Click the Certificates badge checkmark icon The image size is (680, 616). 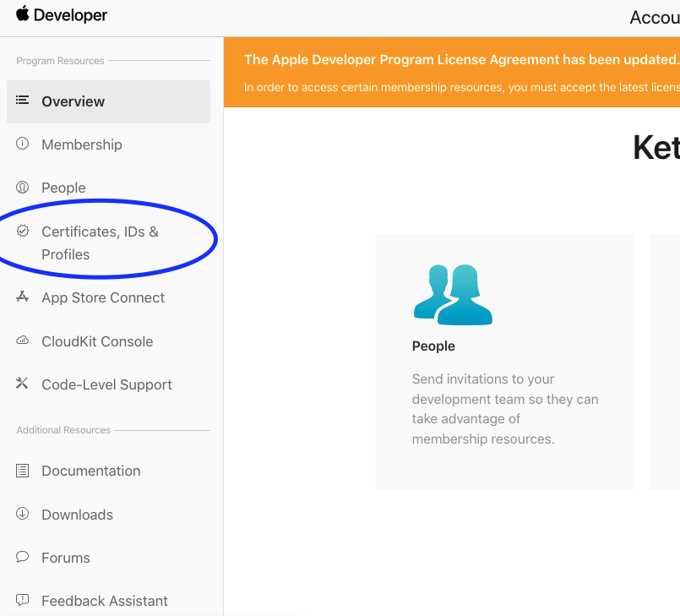23,231
